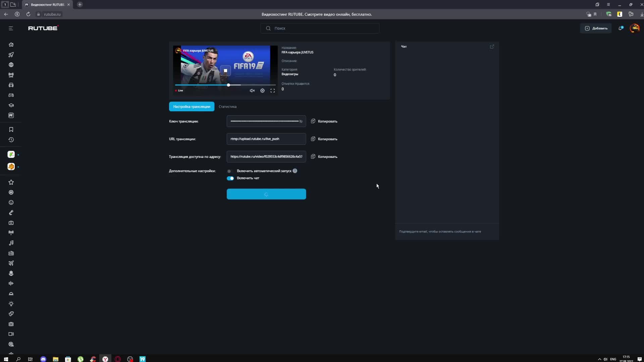Viewport: 644px width, 362px height.
Task: Click the notifications bell icon
Action: 621,28
